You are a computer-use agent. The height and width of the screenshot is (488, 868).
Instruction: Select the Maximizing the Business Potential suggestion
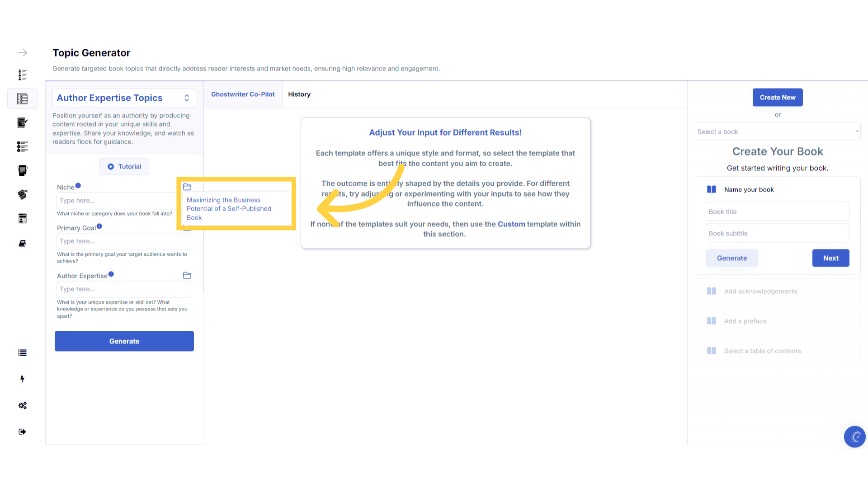[229, 209]
